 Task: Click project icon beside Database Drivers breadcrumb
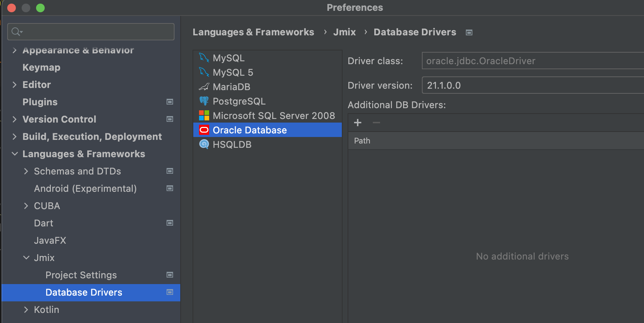coord(469,32)
